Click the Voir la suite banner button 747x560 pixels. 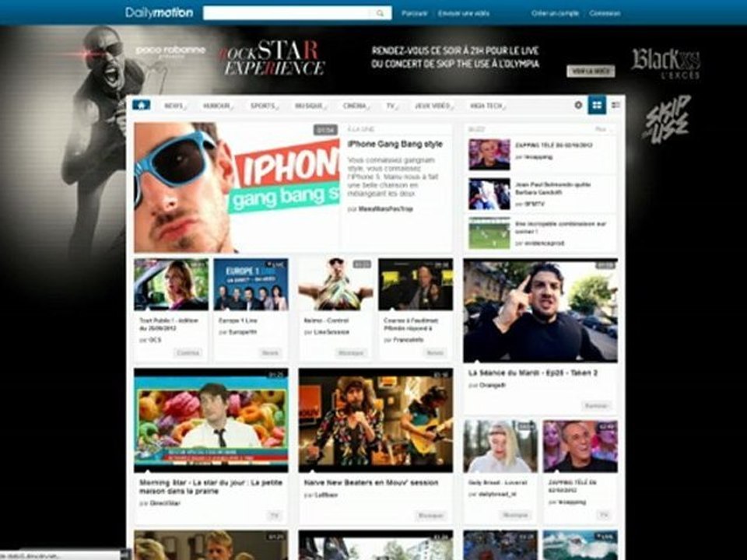pyautogui.click(x=591, y=71)
